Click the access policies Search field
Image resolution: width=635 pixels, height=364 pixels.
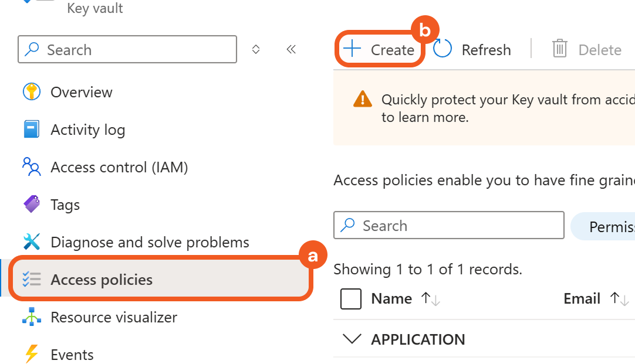(448, 226)
